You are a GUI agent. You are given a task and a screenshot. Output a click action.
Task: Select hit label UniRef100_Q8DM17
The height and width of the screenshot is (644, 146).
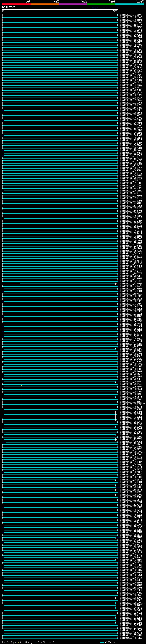point(131,98)
